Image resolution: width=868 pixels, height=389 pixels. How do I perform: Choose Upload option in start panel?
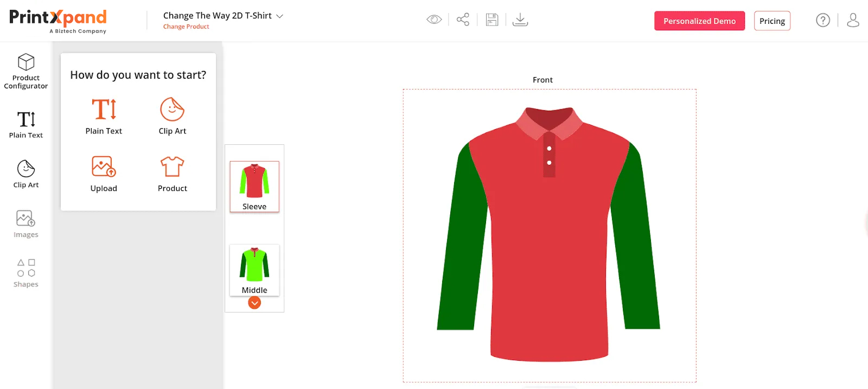point(104,174)
